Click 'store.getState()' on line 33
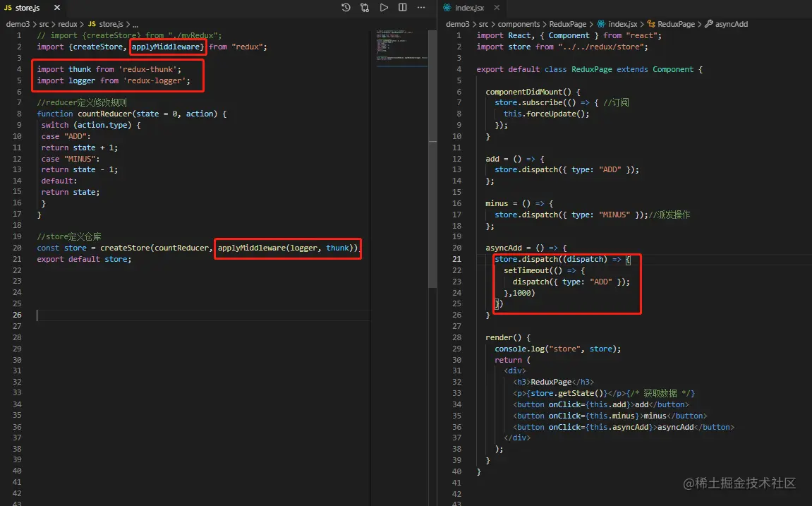The height and width of the screenshot is (506, 812). point(566,393)
